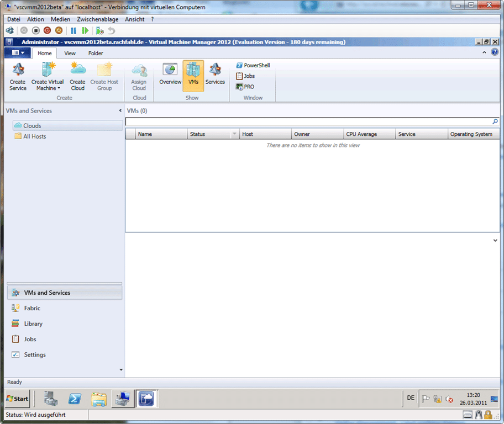The width and height of the screenshot is (504, 424).
Task: Sort by the Name column header
Action: point(161,134)
